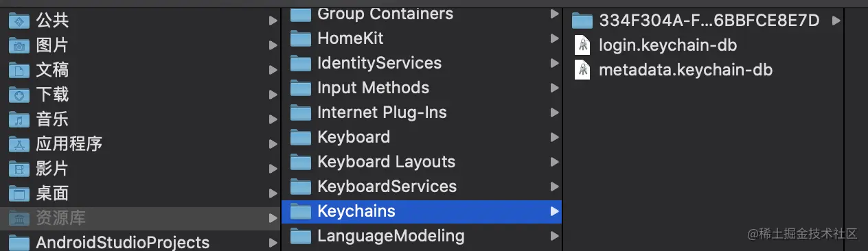Screen dimensions: 868x251
Task: Click the 影片 movies folder icon
Action: [x=19, y=169]
